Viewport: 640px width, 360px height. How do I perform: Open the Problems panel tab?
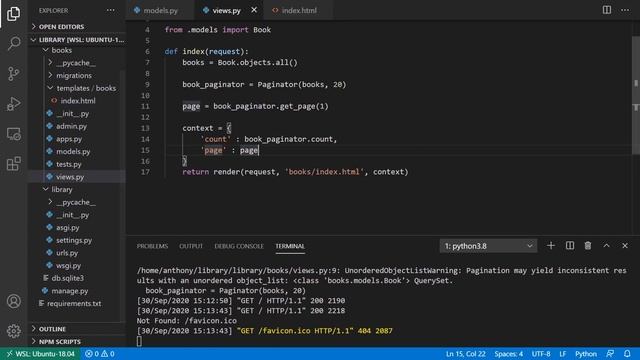click(x=152, y=246)
